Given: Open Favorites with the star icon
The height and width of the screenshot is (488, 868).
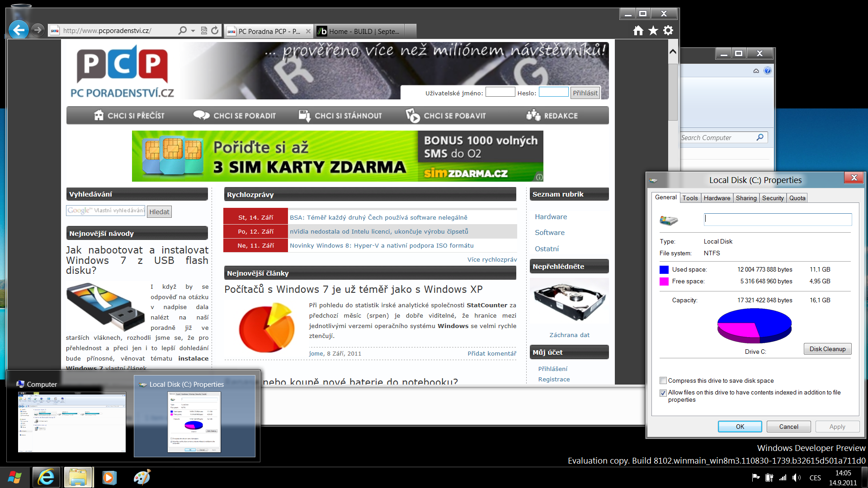Looking at the screenshot, I should click(x=653, y=30).
